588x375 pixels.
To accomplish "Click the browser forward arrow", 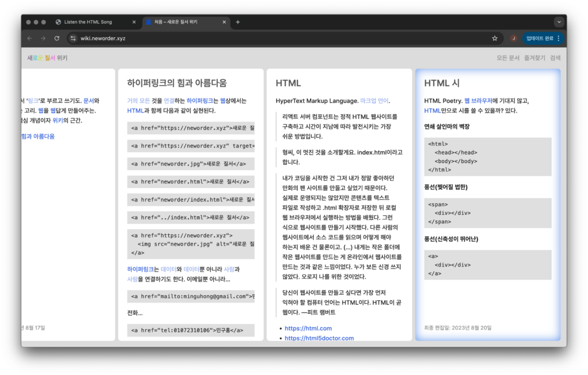I will tap(43, 38).
